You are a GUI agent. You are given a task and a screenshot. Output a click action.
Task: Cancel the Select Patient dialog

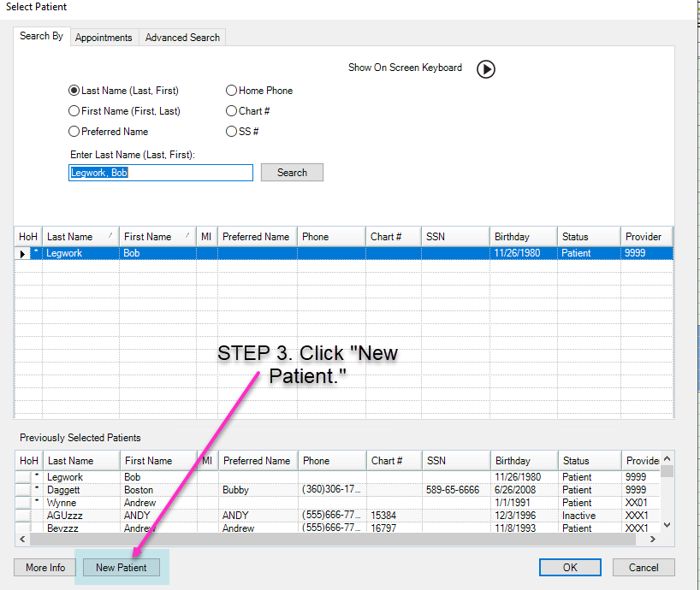643,567
